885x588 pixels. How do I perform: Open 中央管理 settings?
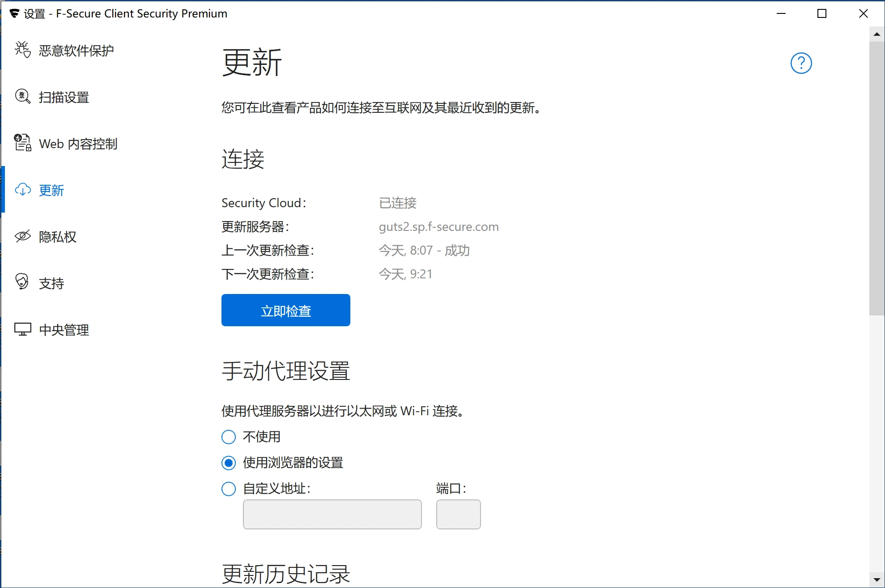[x=64, y=330]
